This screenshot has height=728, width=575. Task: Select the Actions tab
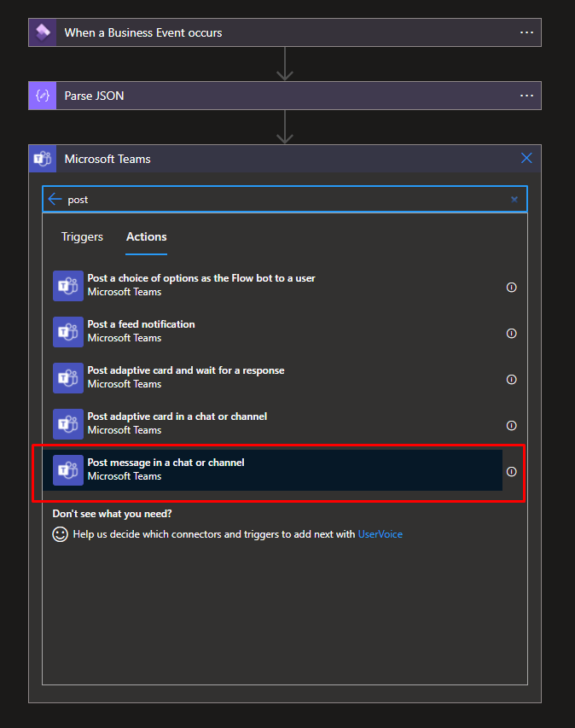147,236
